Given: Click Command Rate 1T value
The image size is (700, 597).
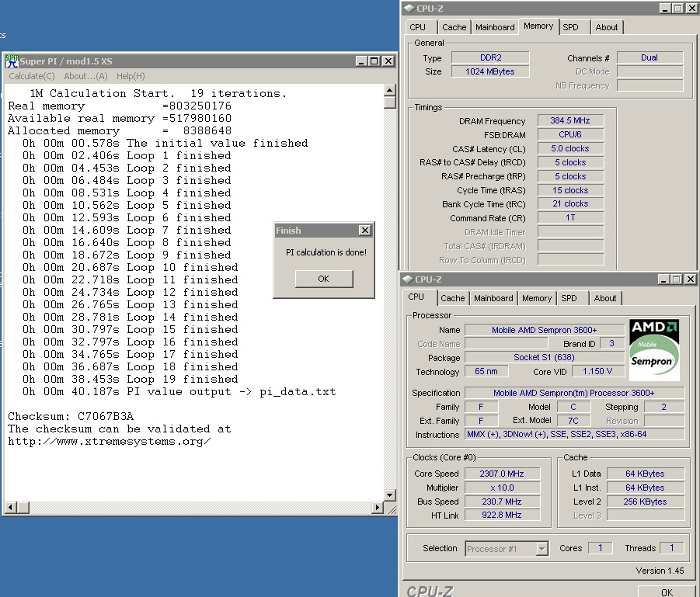Looking at the screenshot, I should pyautogui.click(x=570, y=217).
